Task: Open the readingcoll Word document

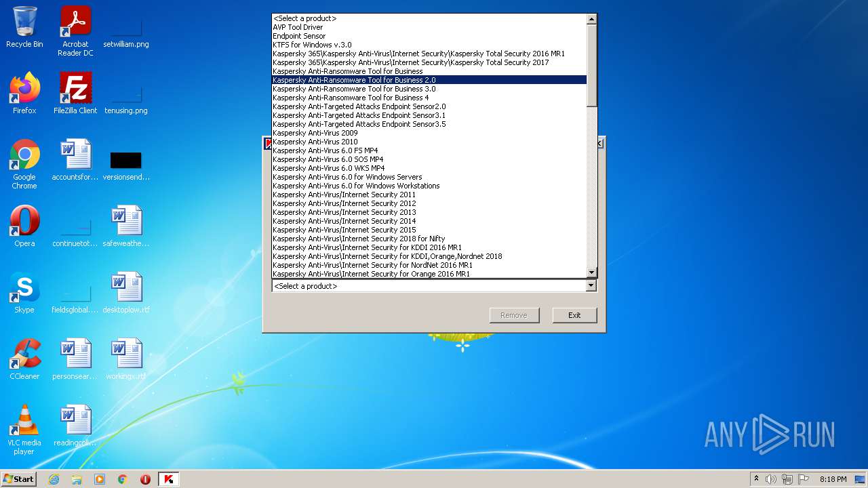Action: click(x=75, y=426)
